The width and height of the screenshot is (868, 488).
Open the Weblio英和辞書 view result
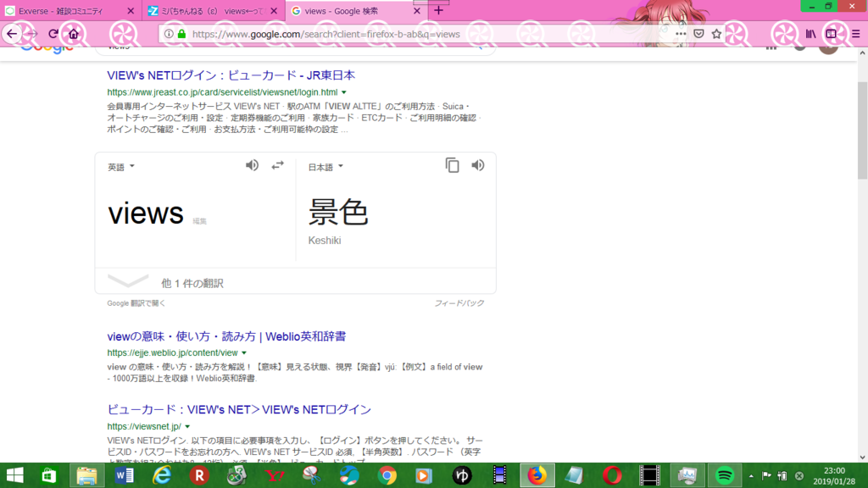(x=226, y=336)
